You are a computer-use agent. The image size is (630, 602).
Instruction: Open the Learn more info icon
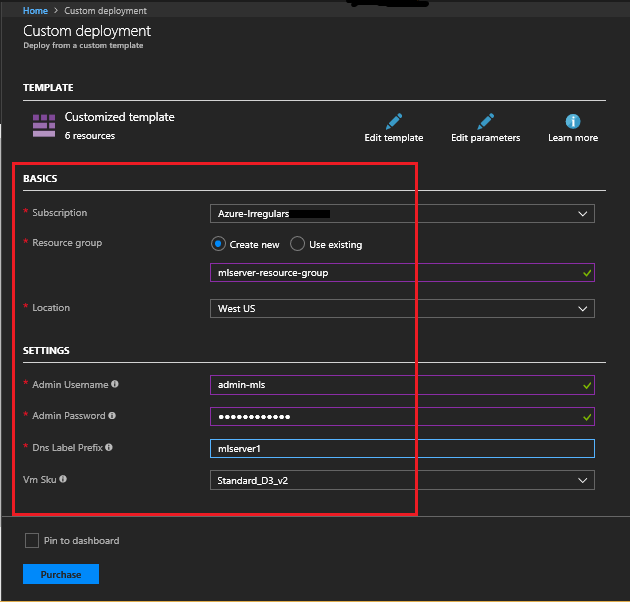573,121
